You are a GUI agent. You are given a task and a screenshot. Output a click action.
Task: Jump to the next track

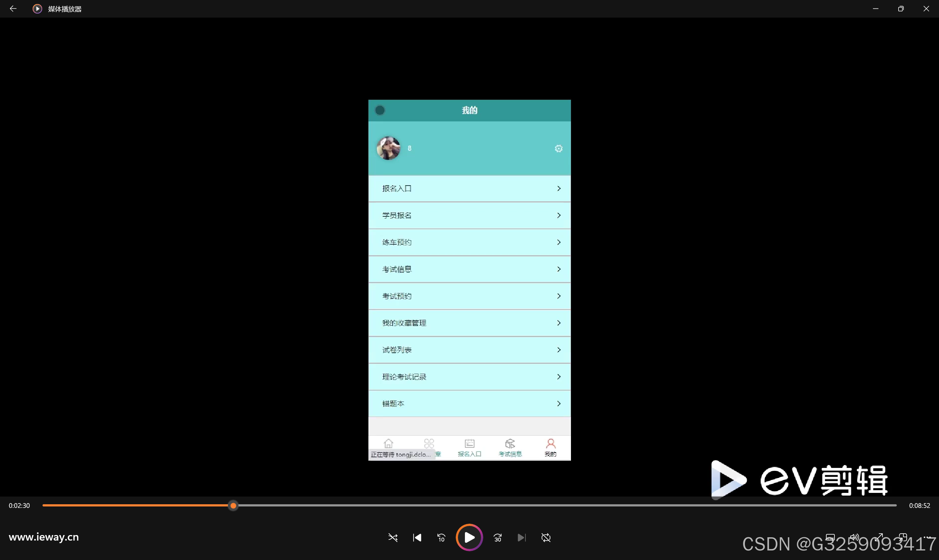522,537
